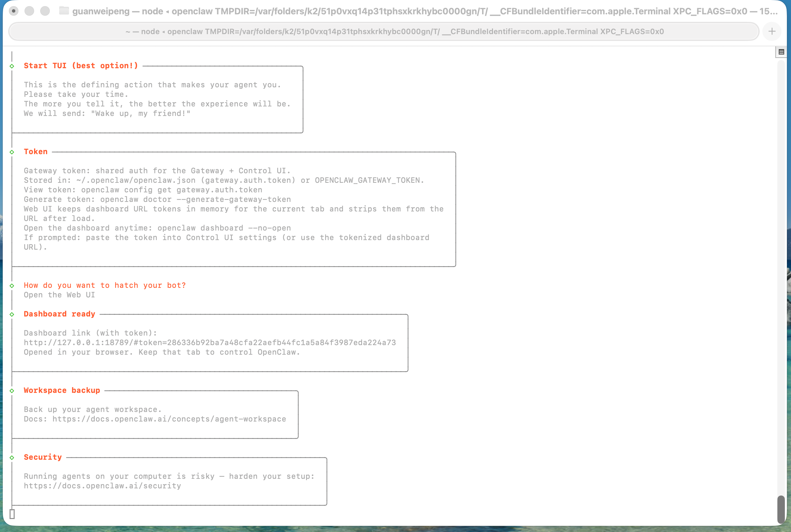Viewport: 791px width, 532px height.
Task: Click the Start TUI (best option!) heading
Action: pyautogui.click(x=81, y=65)
